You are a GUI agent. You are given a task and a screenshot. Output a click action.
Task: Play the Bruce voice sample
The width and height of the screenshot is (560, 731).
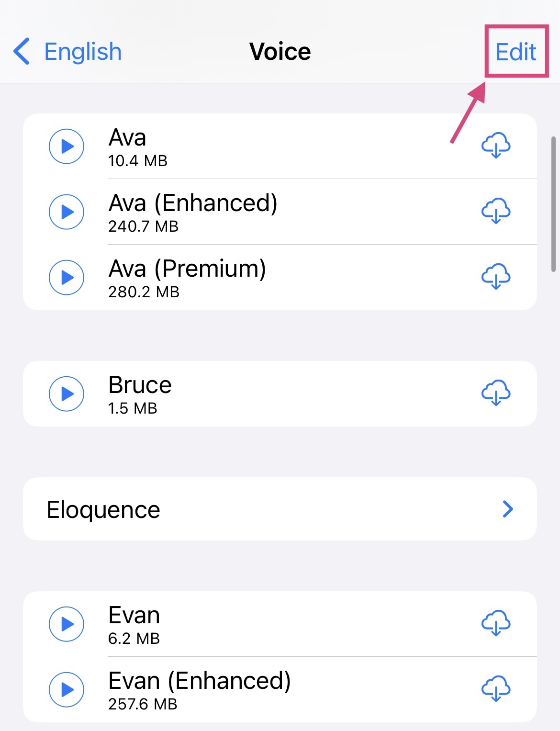67,394
